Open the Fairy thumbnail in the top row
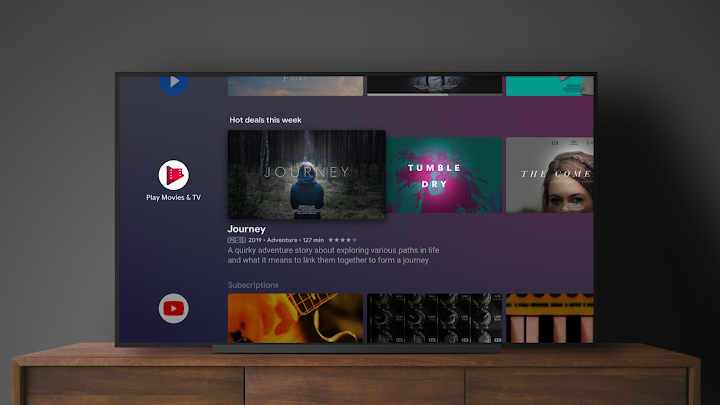Viewport: 720px width, 405px height. click(295, 86)
